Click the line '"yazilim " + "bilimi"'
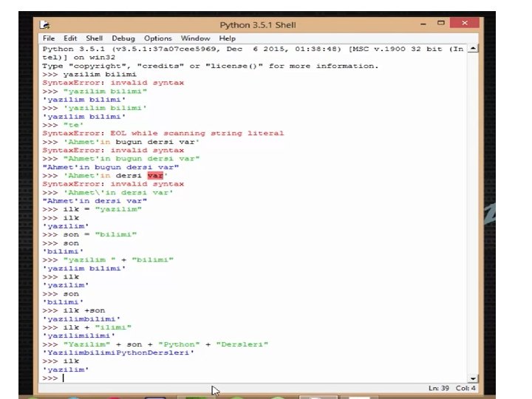The image size is (532, 399). click(x=108, y=260)
